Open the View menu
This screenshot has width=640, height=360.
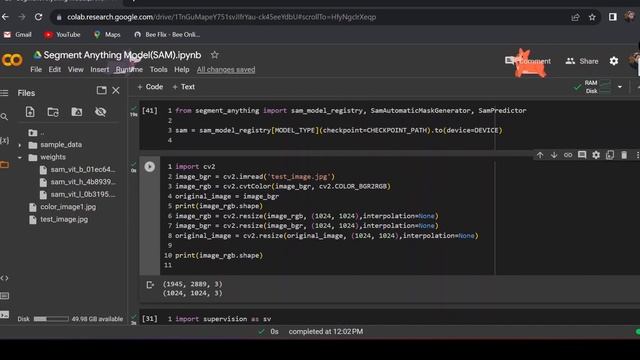76,69
